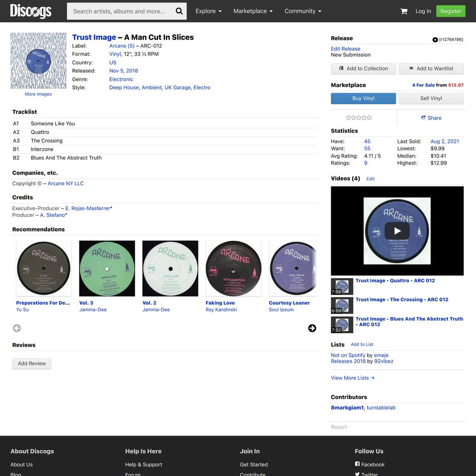Image resolution: width=476 pixels, height=476 pixels.
Task: Click the Add to List link
Action: tap(362, 344)
